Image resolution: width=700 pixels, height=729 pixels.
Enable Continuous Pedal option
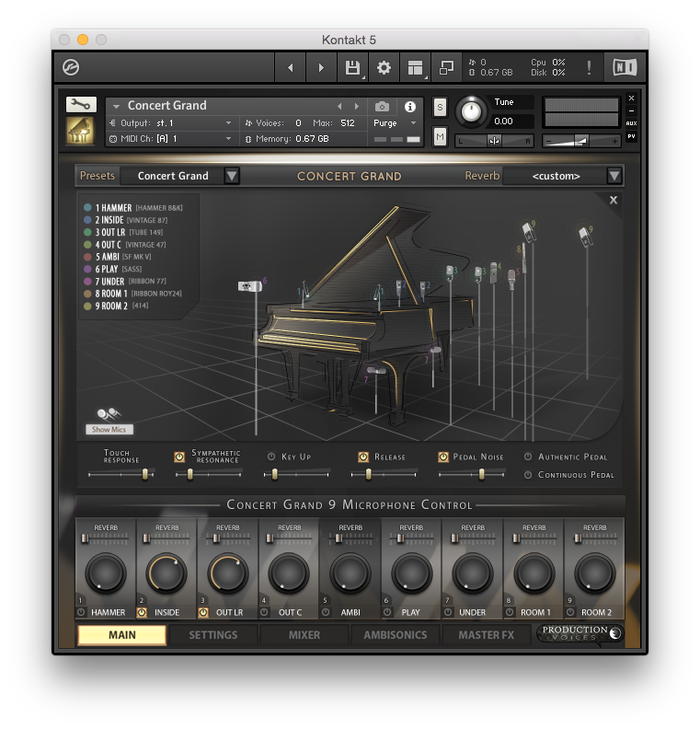pos(528,475)
